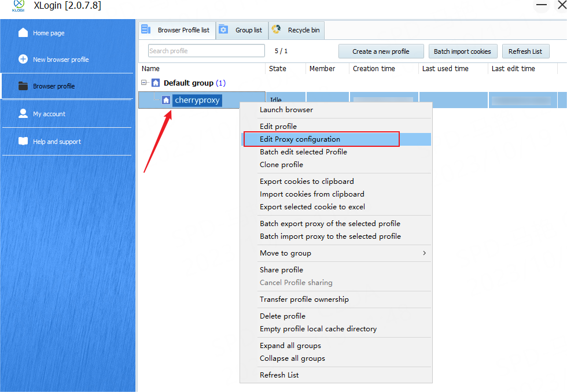Focus the Search profile input field
Image resolution: width=567 pixels, height=392 pixels.
[206, 51]
